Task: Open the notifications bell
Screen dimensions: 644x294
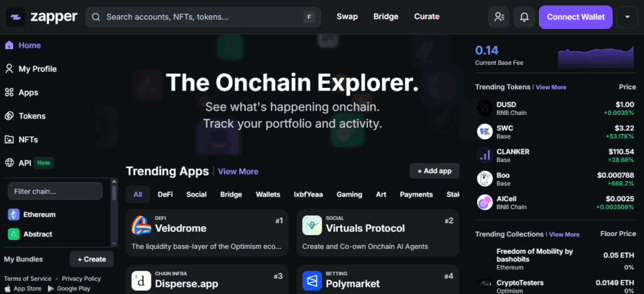Action: (x=524, y=17)
